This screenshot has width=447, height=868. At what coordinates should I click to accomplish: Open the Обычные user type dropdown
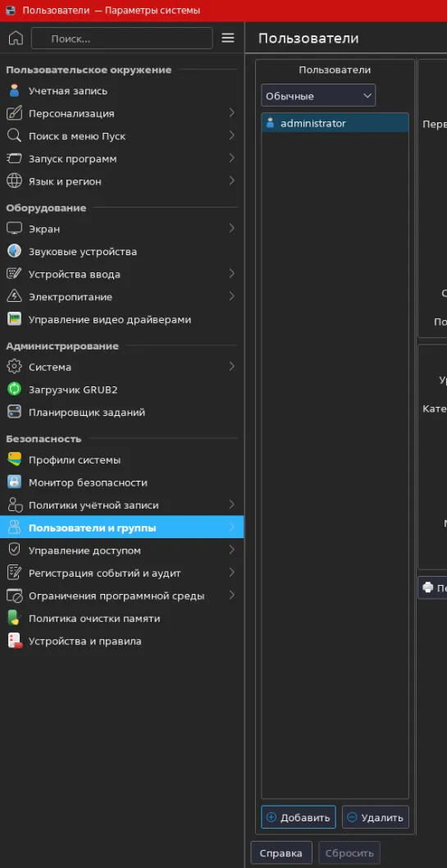click(x=318, y=96)
